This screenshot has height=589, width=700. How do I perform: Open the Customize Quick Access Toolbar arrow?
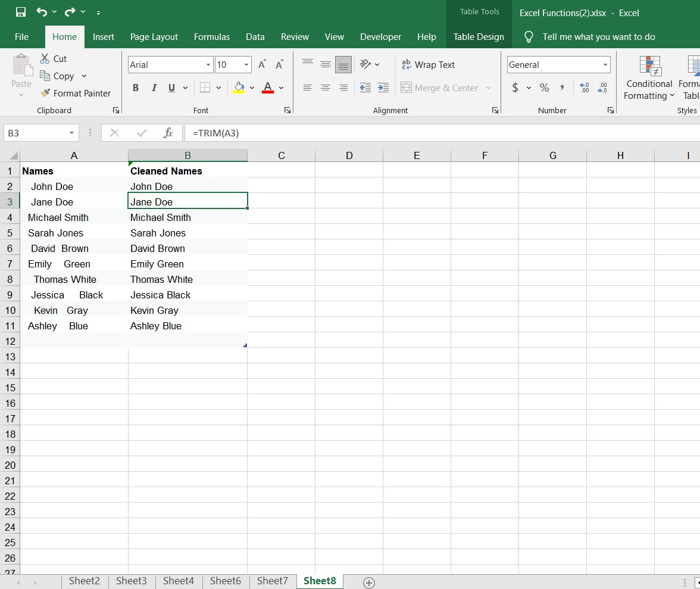[98, 13]
